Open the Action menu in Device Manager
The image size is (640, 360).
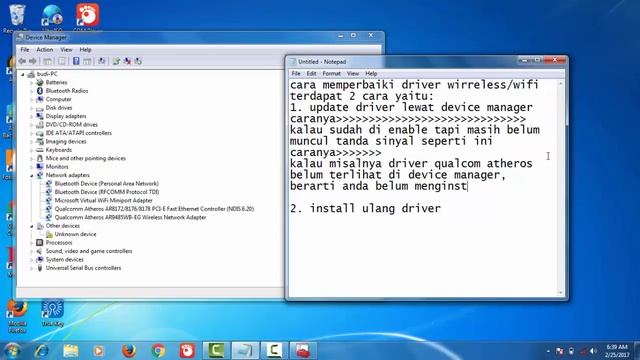point(44,49)
